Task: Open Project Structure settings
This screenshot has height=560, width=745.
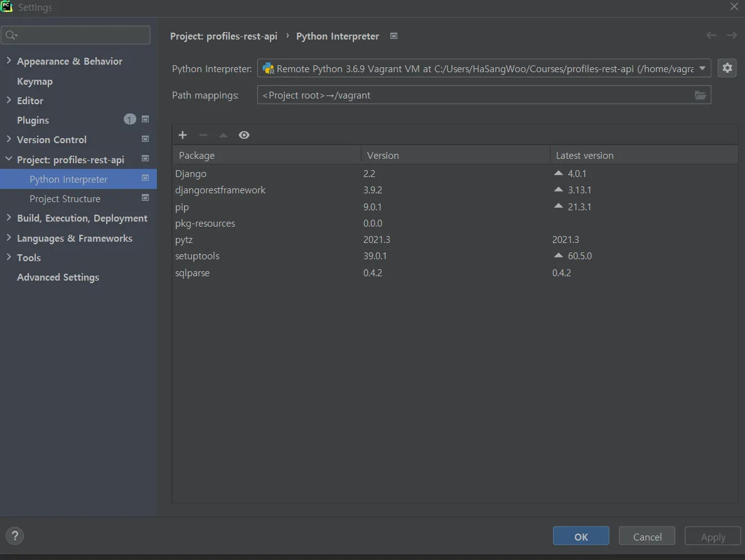Action: (x=65, y=199)
